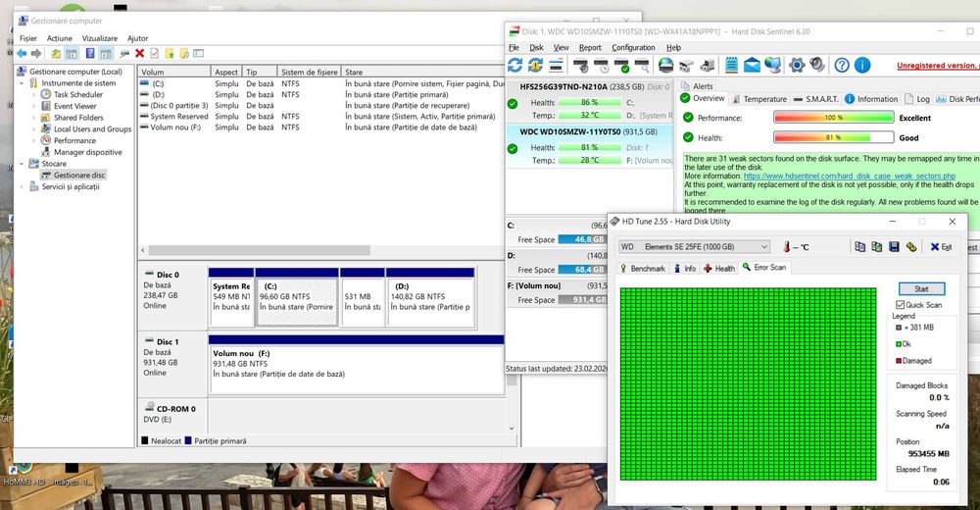Click the Health 81 % bar on Overview tab
980x510 pixels.
pos(834,137)
